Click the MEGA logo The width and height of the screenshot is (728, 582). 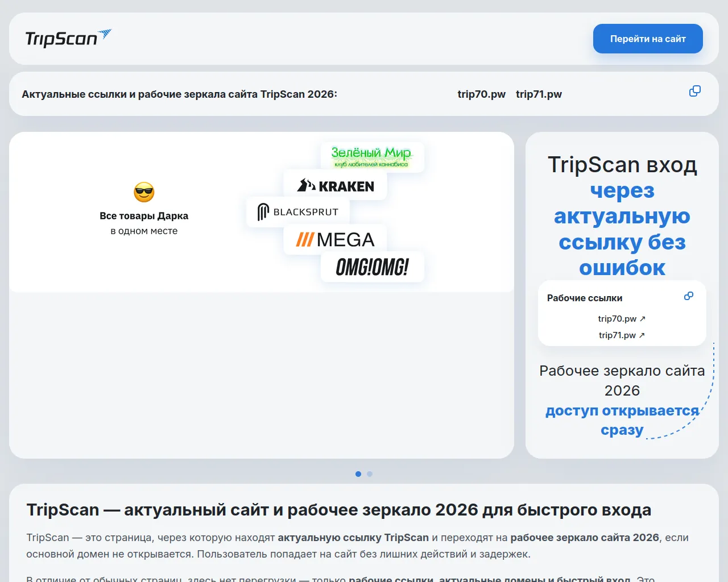(x=335, y=240)
